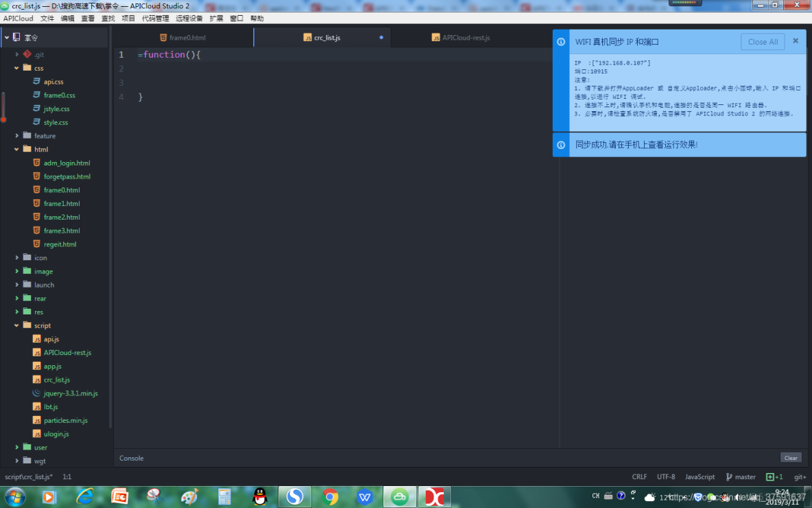Open the frame0.html editor tab
812x508 pixels.
pos(182,37)
